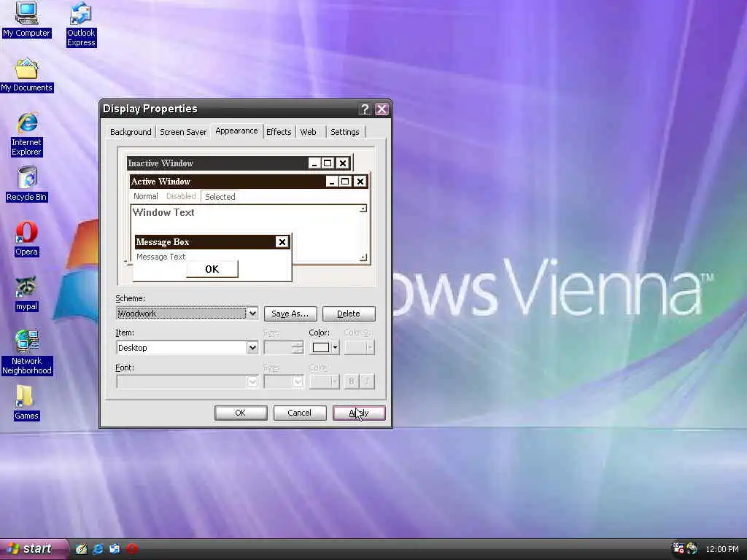The image size is (747, 560).
Task: Select the Internet Explorer desktop icon
Action: click(27, 135)
